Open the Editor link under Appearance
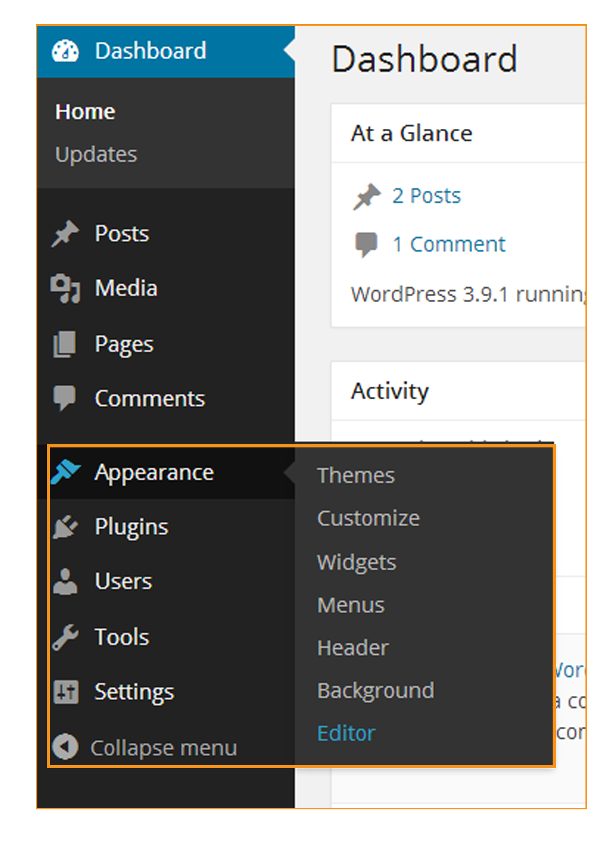616x844 pixels. pyautogui.click(x=346, y=732)
